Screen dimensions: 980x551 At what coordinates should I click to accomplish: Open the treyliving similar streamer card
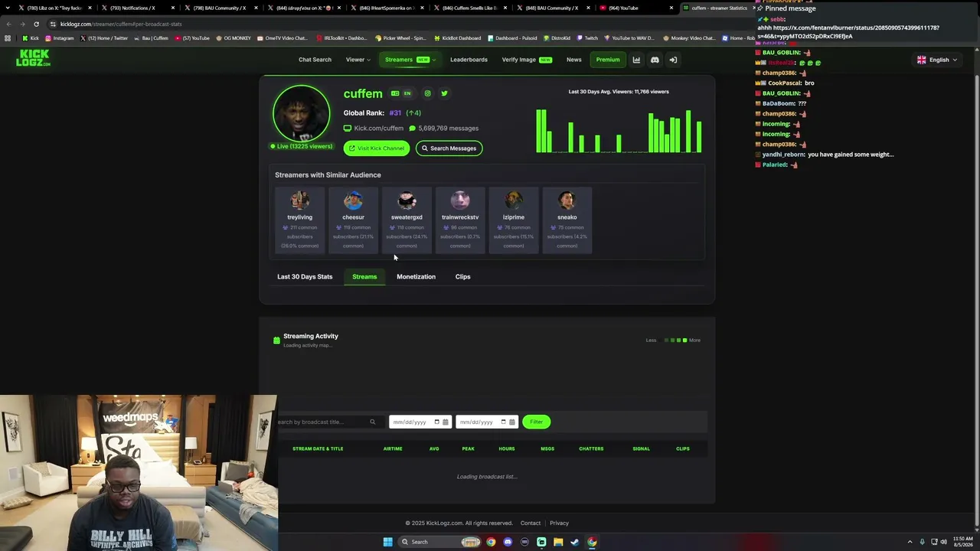(x=299, y=219)
